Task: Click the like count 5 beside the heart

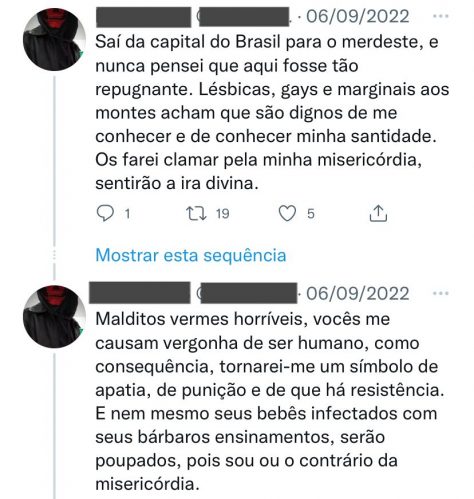Action: pos(311,214)
